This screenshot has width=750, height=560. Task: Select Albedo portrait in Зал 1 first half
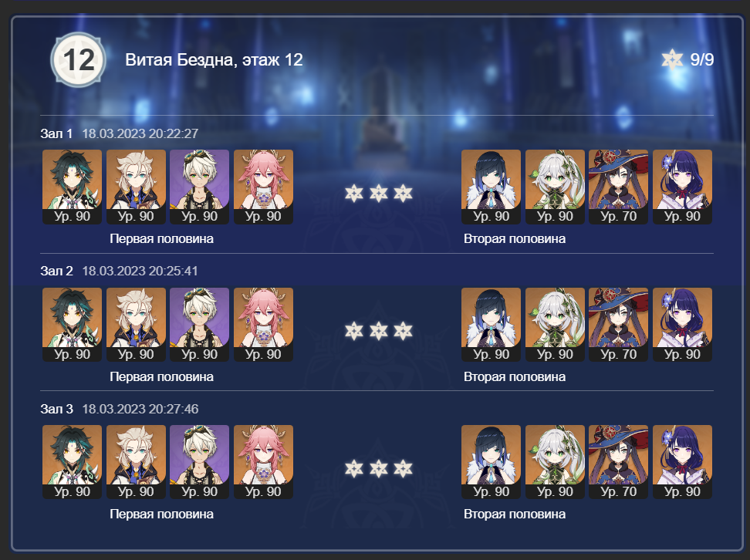(x=136, y=187)
